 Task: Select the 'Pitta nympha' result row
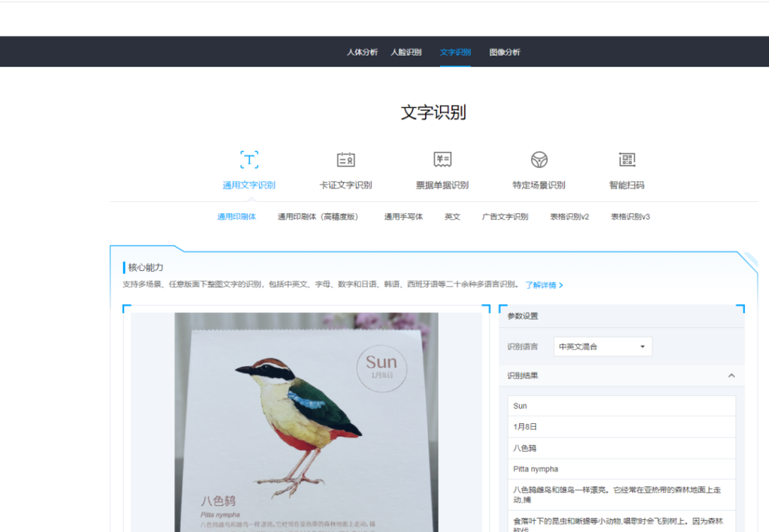(621, 469)
